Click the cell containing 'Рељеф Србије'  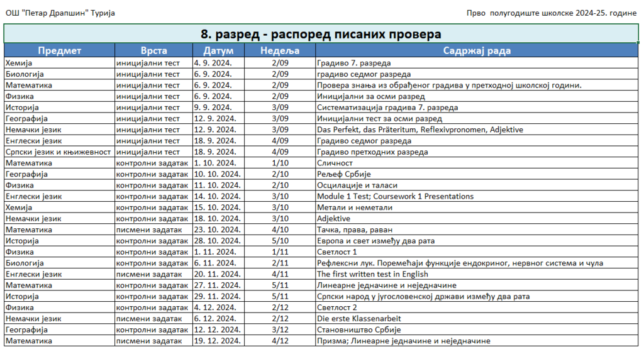(344, 174)
